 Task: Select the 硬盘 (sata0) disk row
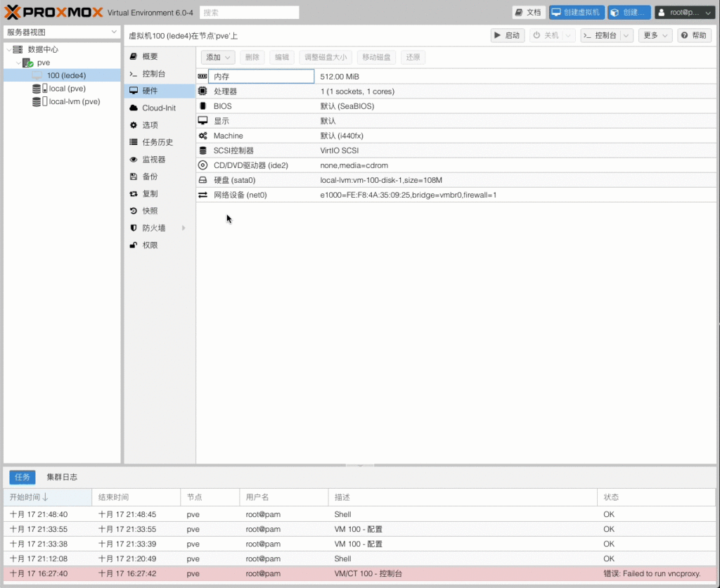tap(234, 180)
